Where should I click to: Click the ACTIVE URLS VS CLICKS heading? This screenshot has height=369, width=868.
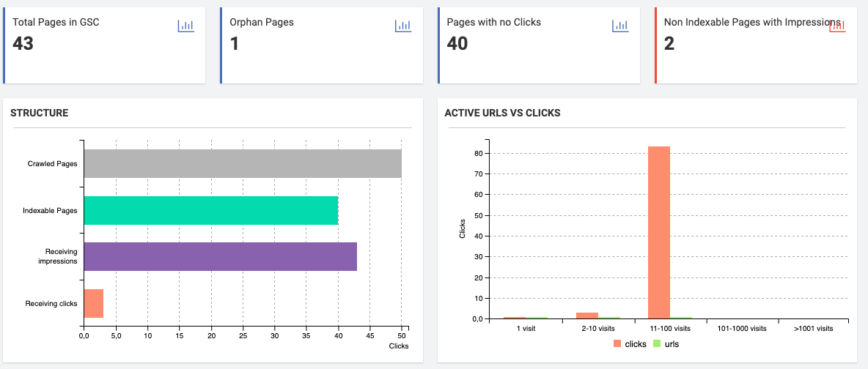pos(503,113)
